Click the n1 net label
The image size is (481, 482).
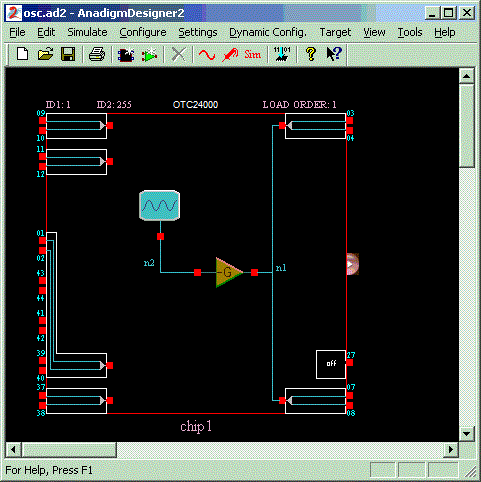[281, 268]
